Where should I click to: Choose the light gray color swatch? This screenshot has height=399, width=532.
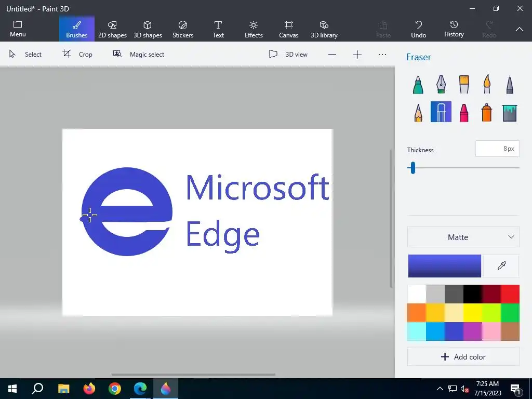435,294
